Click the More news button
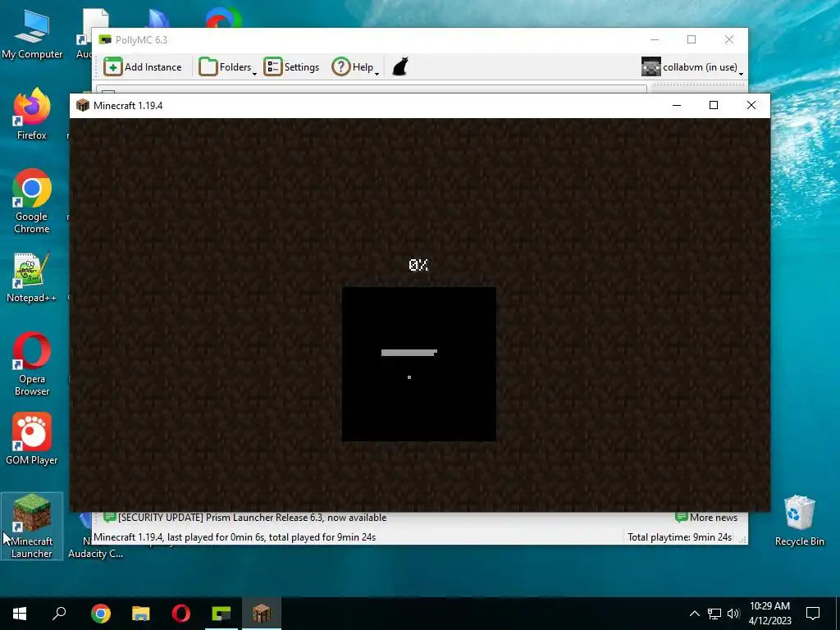 [706, 518]
